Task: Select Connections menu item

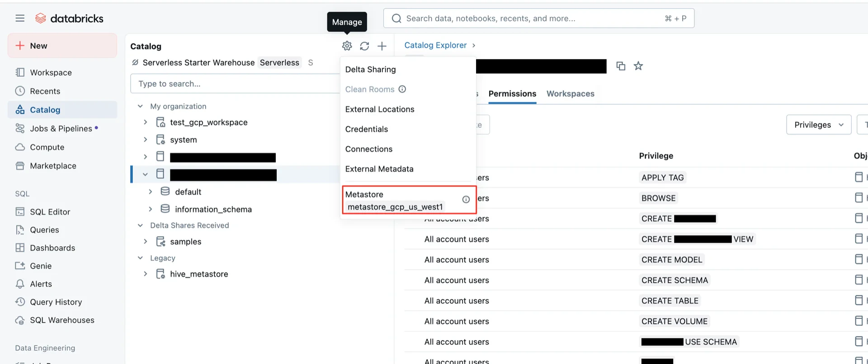Action: pos(408,149)
